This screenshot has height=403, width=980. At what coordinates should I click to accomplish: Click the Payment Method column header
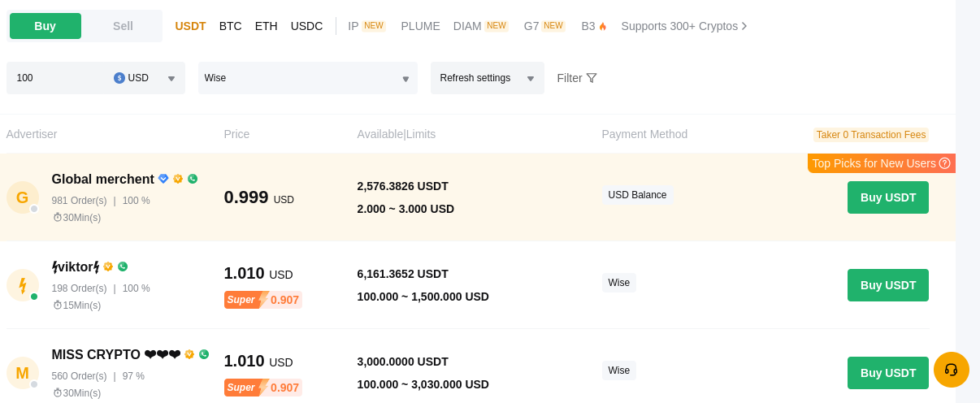click(x=644, y=134)
